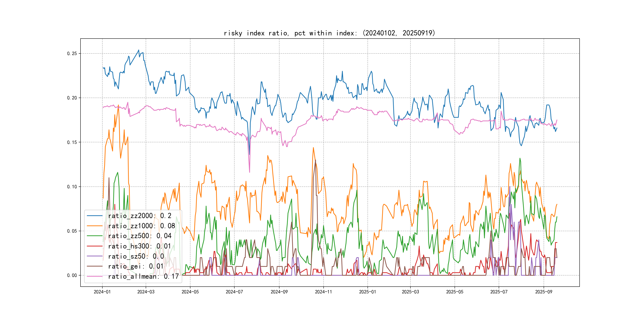Click the ratio_gei legend label
The height and width of the screenshot is (322, 644).
point(136,266)
